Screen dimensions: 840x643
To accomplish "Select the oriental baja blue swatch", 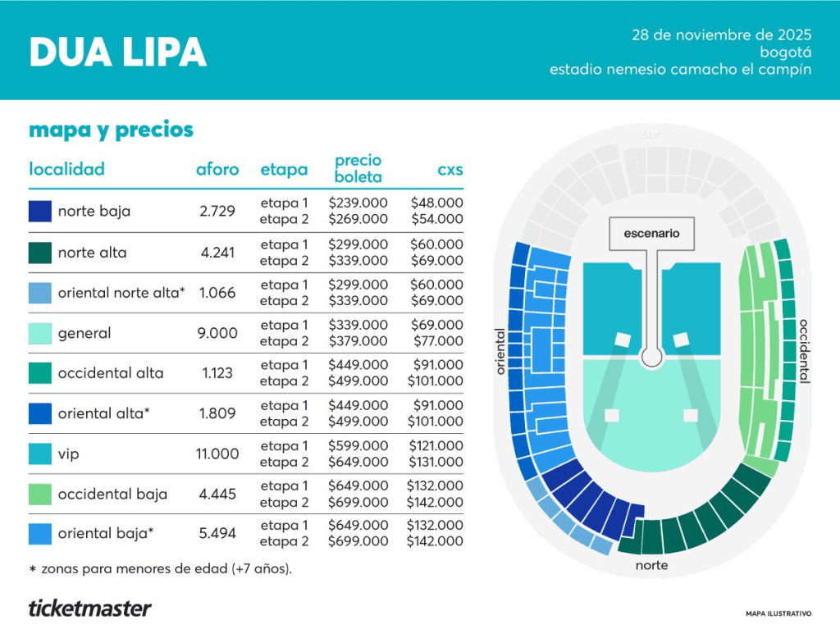I will tap(39, 533).
